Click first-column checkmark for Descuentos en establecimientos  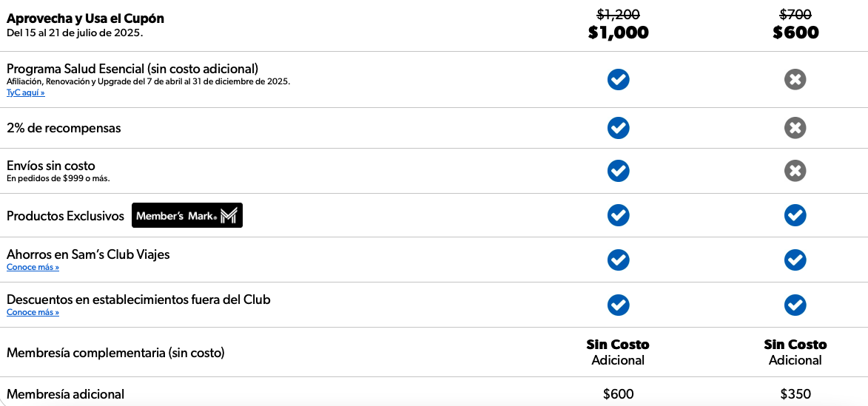[618, 305]
